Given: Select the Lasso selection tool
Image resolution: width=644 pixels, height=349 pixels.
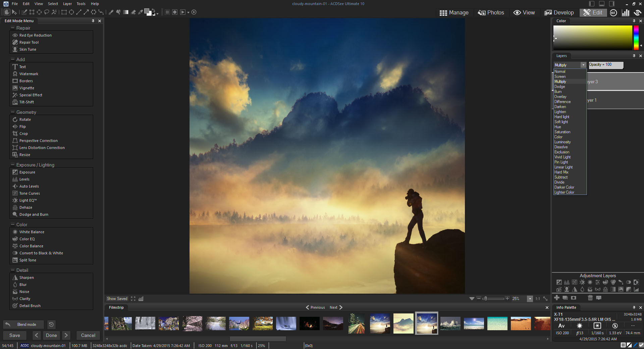Looking at the screenshot, I should tap(47, 12).
